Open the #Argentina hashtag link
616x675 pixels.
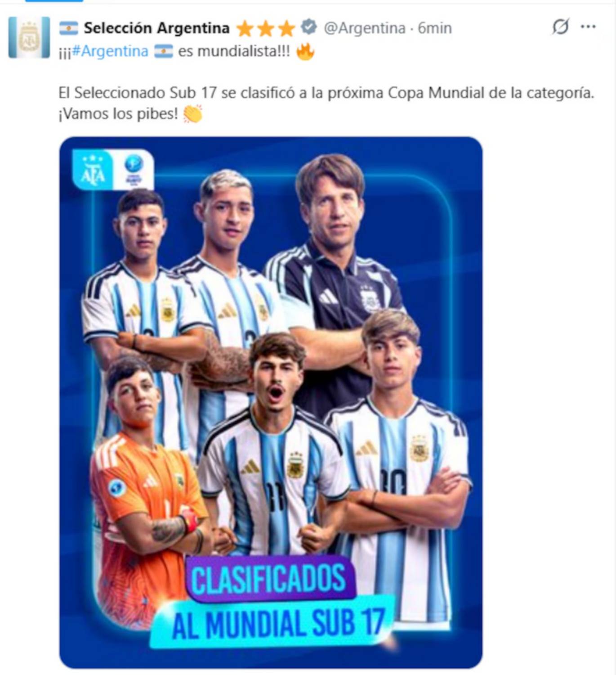[x=110, y=51]
